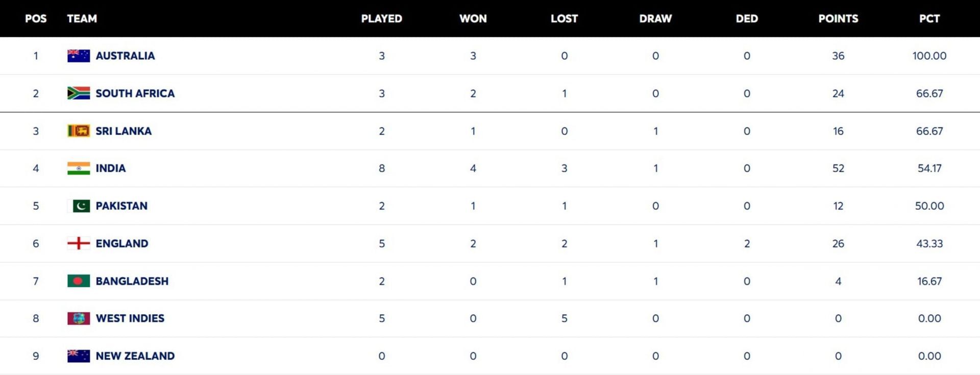This screenshot has width=980, height=375.
Task: Open the AUSTRALIA team name link
Action: 125,56
